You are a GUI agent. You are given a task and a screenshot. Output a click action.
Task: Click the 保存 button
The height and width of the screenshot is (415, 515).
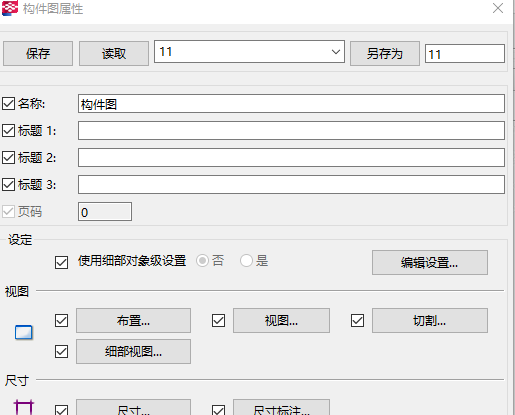point(38,53)
